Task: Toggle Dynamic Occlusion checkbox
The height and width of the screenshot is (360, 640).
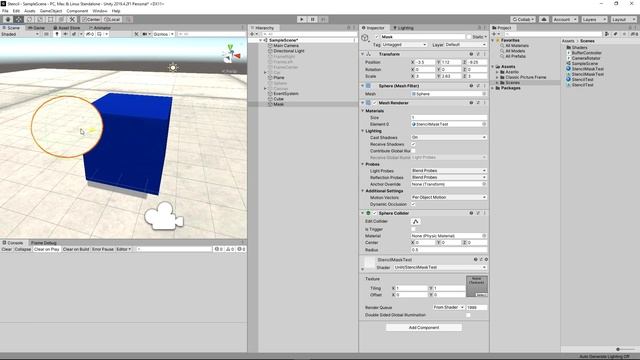Action: 413,204
